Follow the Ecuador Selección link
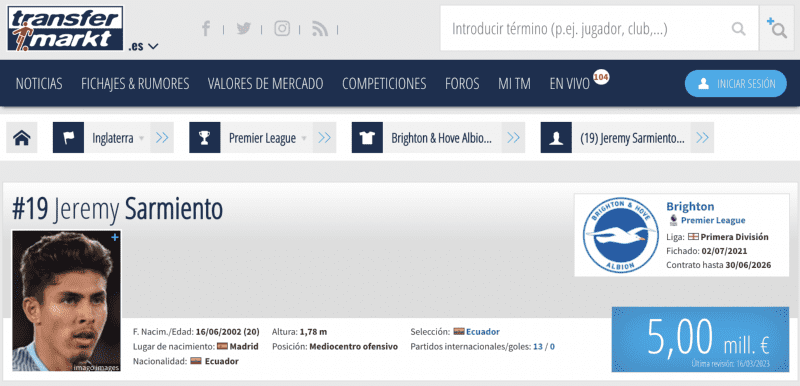Viewport: 800px width, 386px height. click(x=483, y=332)
